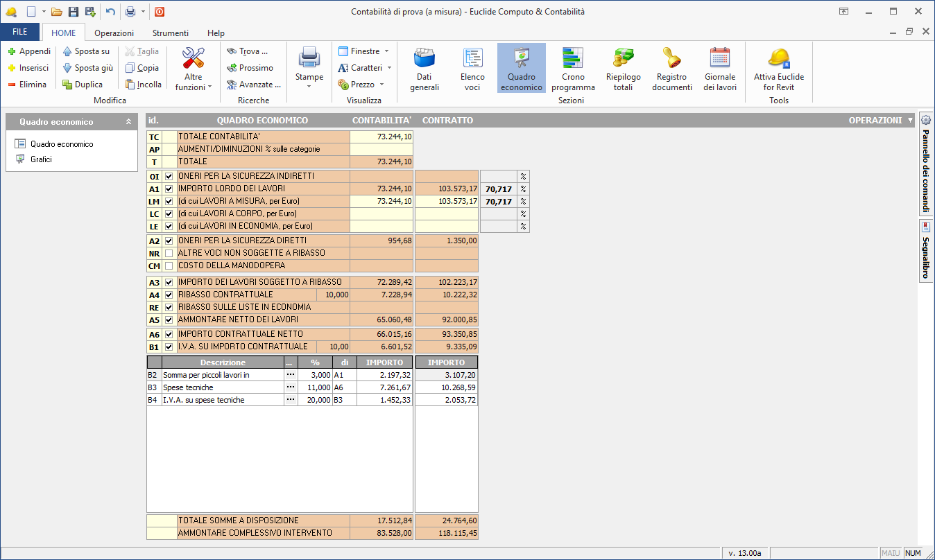Select Grafici in the side panel
935x560 pixels.
(41, 159)
